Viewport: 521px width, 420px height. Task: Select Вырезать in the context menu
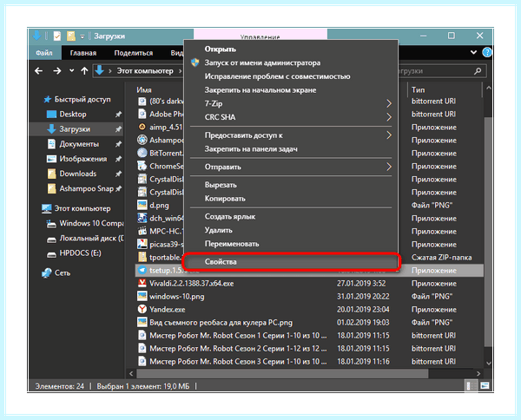[x=221, y=185]
